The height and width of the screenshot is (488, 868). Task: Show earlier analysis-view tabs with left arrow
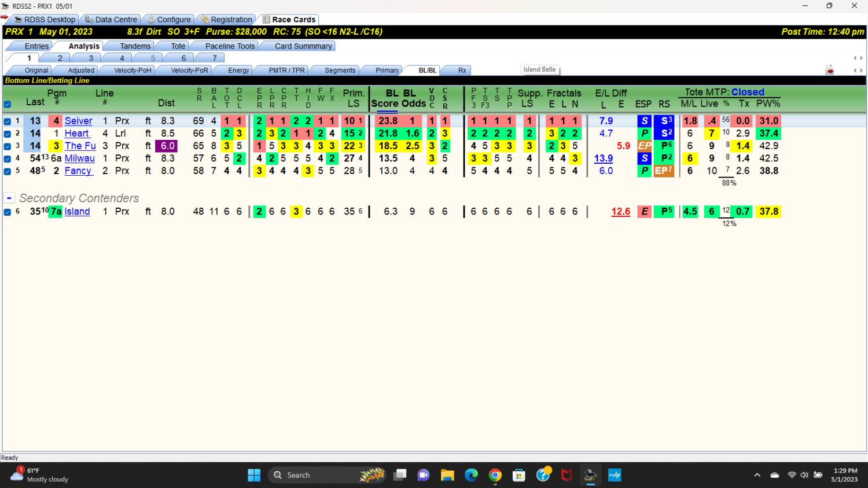pyautogui.click(x=855, y=71)
